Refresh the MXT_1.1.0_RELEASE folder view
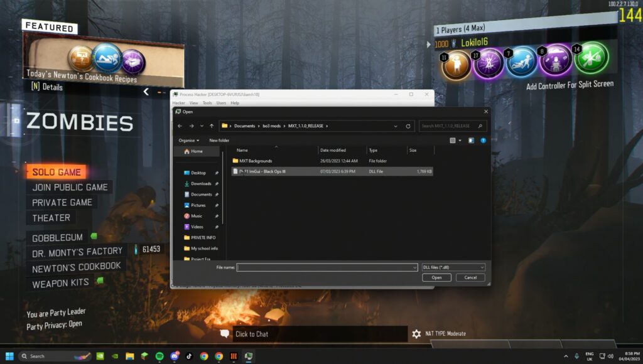643x364 pixels. pyautogui.click(x=408, y=126)
